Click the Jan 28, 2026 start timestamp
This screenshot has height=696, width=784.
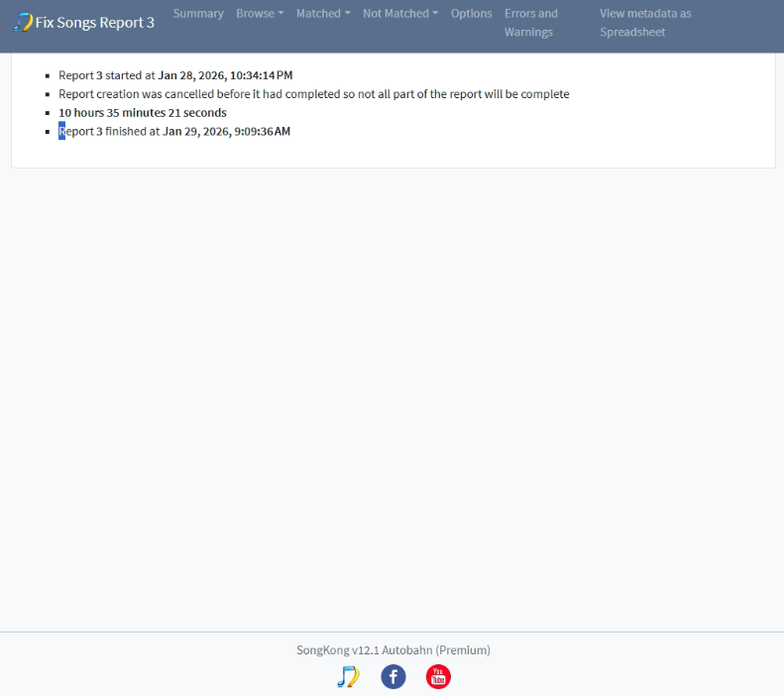pyautogui.click(x=225, y=75)
